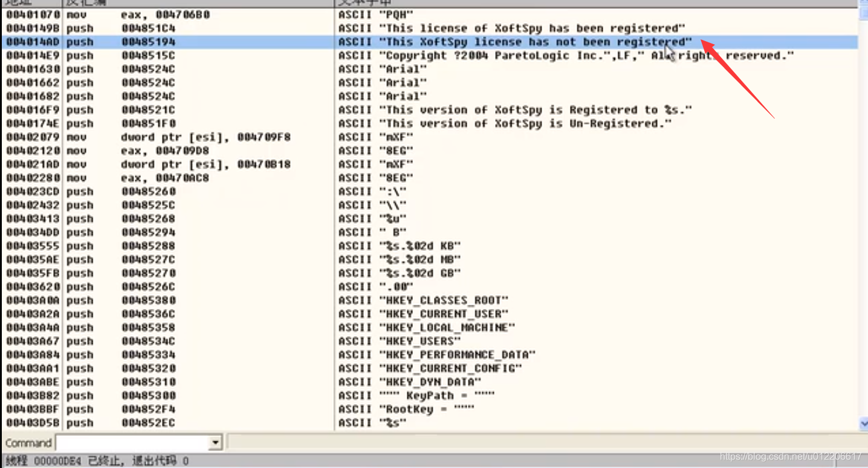The height and width of the screenshot is (468, 868).
Task: Select "mov eax, 00470AC8" instruction
Action: tap(138, 178)
